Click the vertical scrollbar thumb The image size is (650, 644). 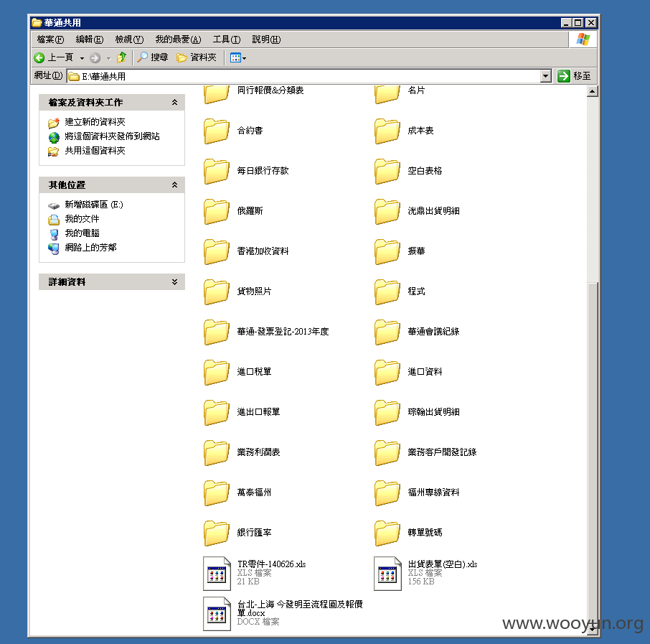pyautogui.click(x=593, y=453)
